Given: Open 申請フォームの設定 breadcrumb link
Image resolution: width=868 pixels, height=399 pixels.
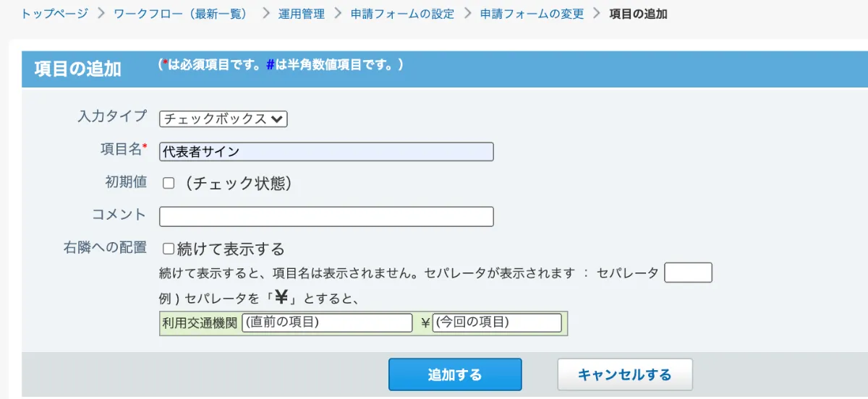Looking at the screenshot, I should pyautogui.click(x=402, y=14).
